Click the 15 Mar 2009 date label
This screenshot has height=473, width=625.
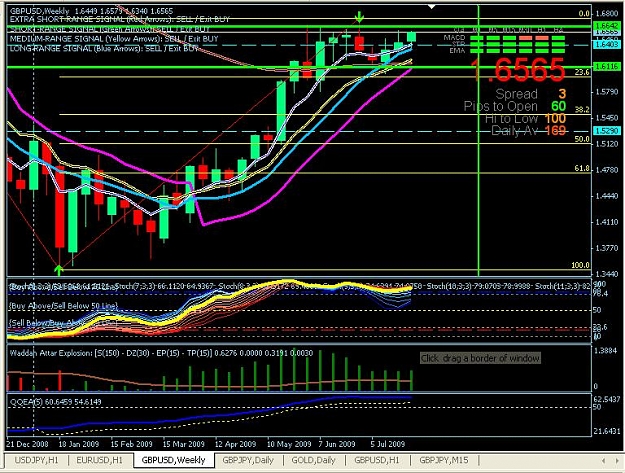(x=183, y=444)
